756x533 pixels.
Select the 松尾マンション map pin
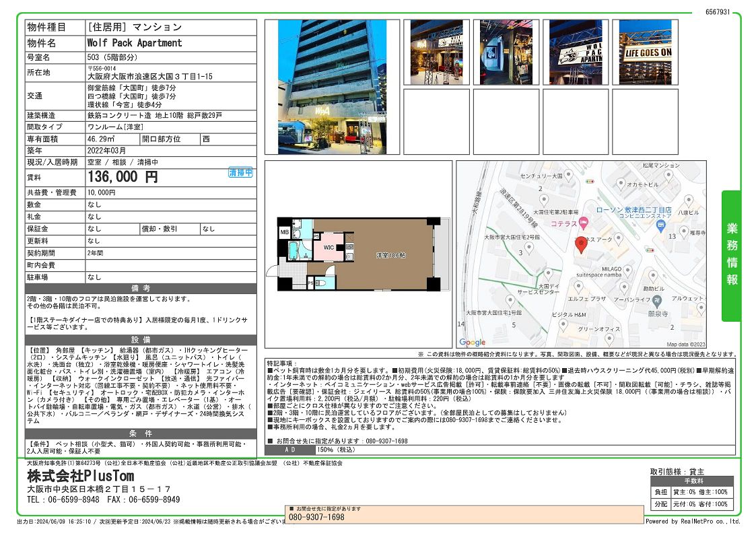click(x=668, y=174)
